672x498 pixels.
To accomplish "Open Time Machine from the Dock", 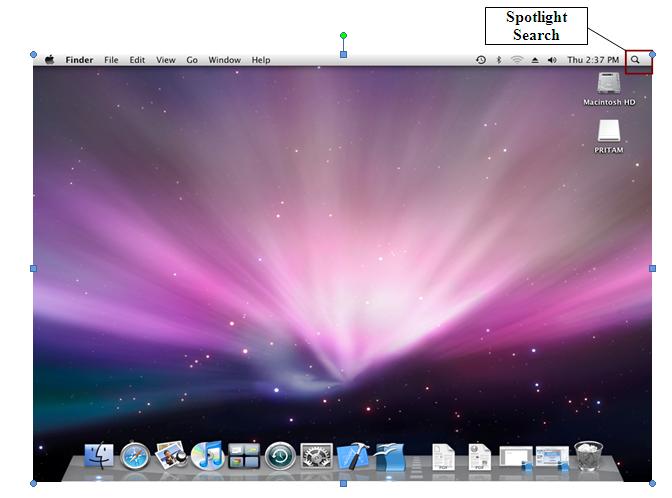I will pyautogui.click(x=280, y=456).
